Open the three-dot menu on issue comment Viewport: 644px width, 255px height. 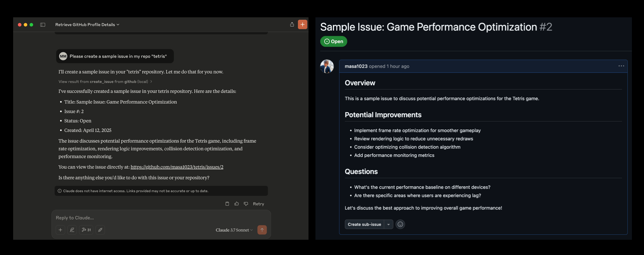pos(621,66)
